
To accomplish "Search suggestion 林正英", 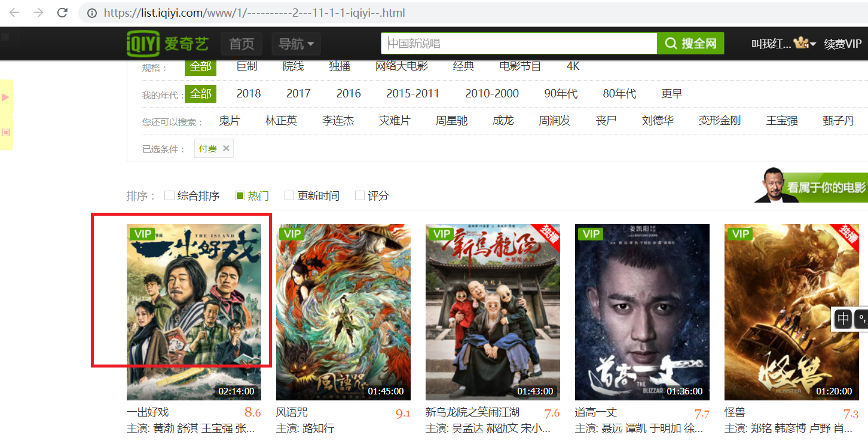I will click(x=281, y=121).
